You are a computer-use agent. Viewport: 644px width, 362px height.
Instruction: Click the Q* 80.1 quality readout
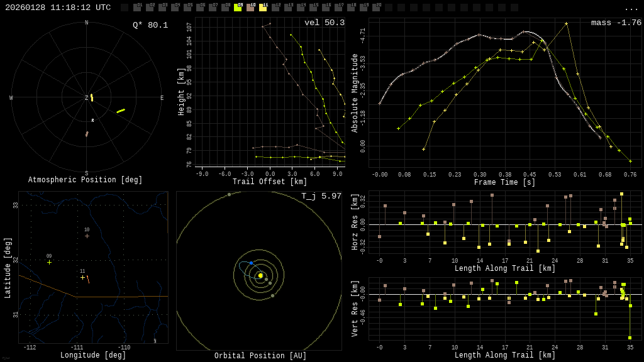[x=150, y=25]
